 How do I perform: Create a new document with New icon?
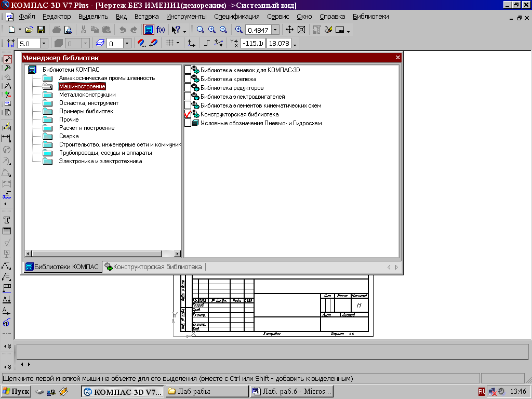tap(11, 30)
